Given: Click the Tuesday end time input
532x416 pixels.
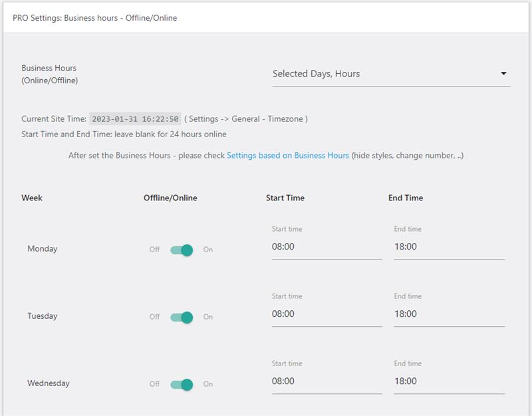Looking at the screenshot, I should pos(449,314).
